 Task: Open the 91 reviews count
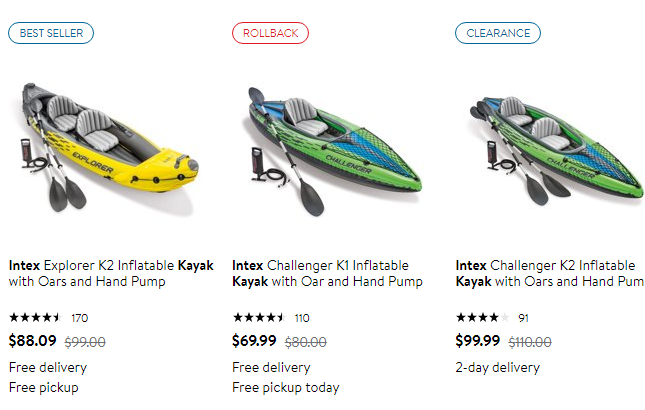523,318
